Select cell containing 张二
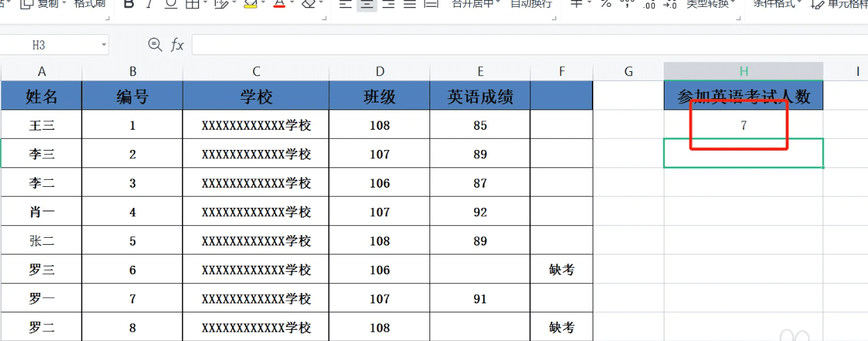Screen dimensions: 868x341 click(x=42, y=241)
